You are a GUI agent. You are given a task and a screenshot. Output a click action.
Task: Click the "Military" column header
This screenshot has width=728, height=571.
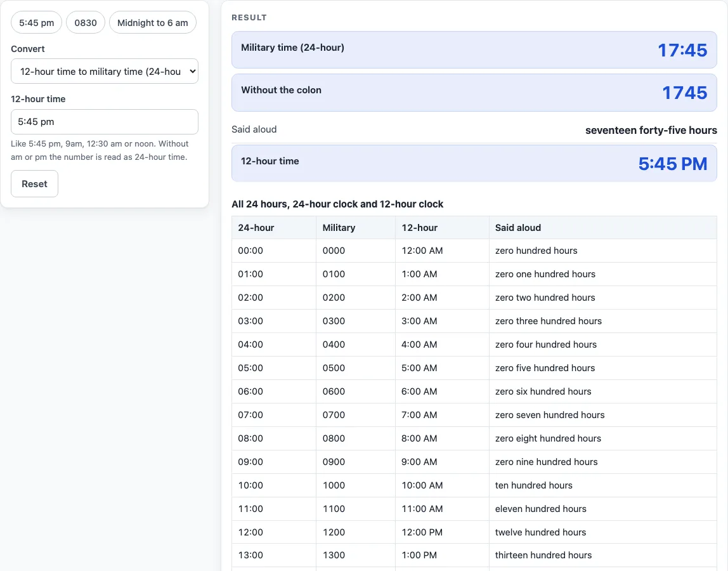coord(356,228)
